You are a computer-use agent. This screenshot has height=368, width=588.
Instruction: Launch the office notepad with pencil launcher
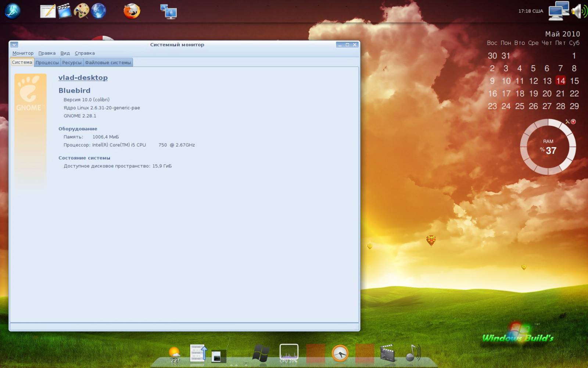click(48, 11)
